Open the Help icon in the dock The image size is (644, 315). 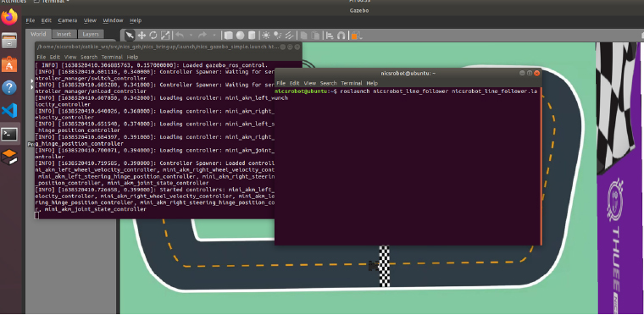point(9,88)
